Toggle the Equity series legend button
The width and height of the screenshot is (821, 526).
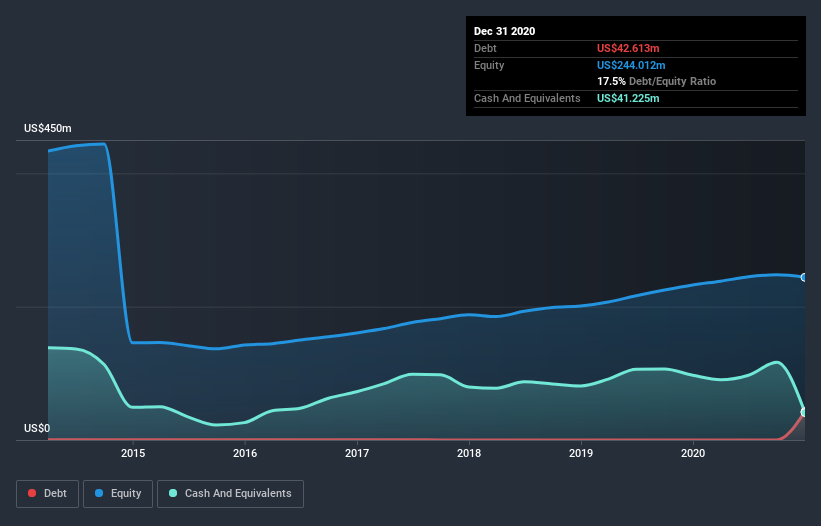pyautogui.click(x=118, y=494)
